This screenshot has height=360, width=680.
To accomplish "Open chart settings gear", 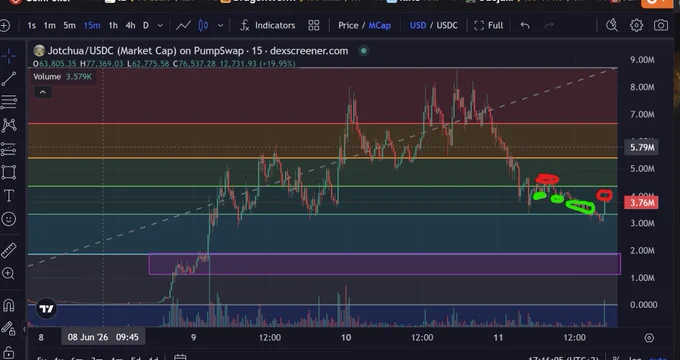I will pos(636,26).
